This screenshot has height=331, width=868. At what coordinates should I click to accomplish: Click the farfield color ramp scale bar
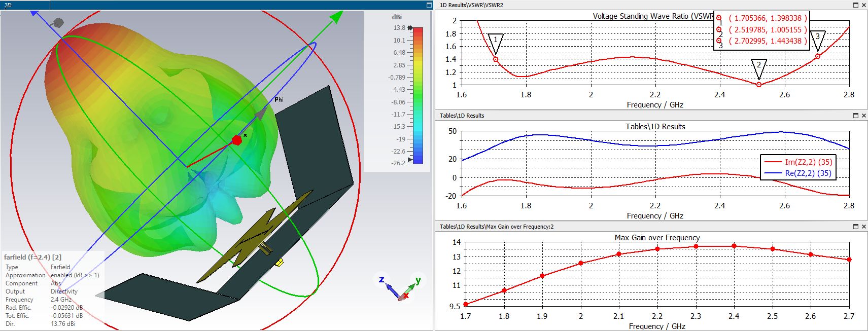point(418,95)
